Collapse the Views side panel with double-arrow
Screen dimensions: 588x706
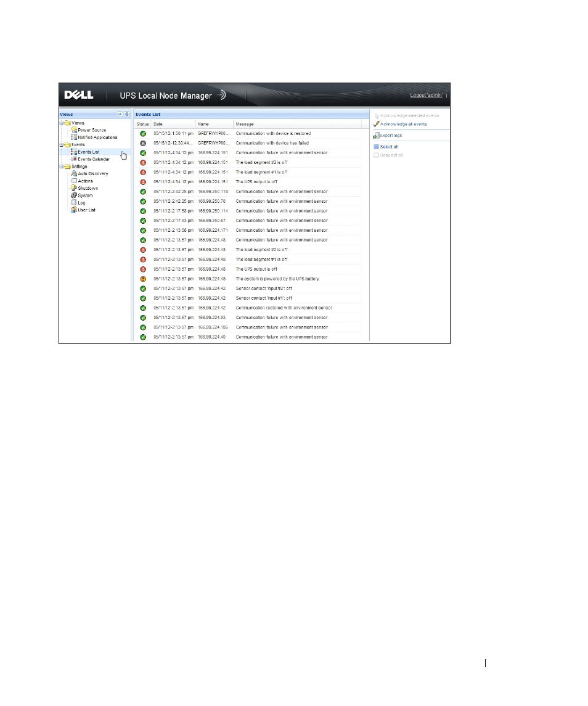coord(120,114)
